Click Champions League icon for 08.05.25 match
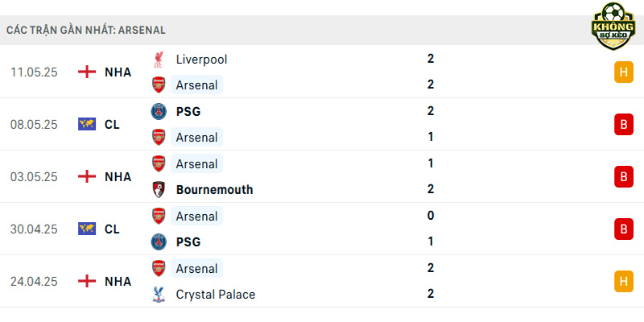Viewport: 644px width, 322px height. click(87, 124)
